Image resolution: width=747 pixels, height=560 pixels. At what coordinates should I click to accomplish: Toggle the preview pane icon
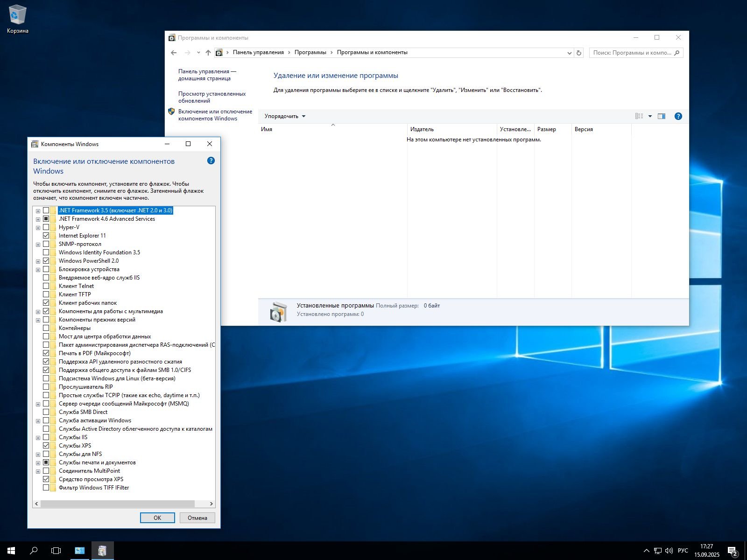[x=662, y=116]
